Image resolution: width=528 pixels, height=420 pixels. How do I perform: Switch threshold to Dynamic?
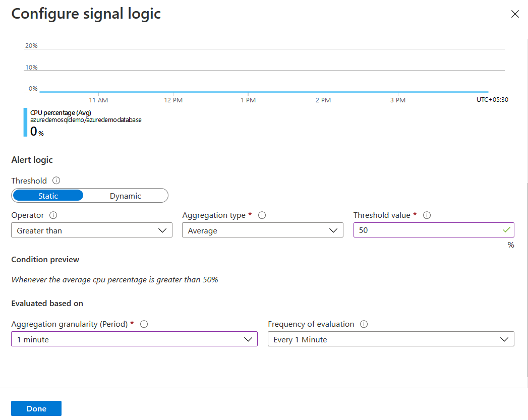click(126, 196)
